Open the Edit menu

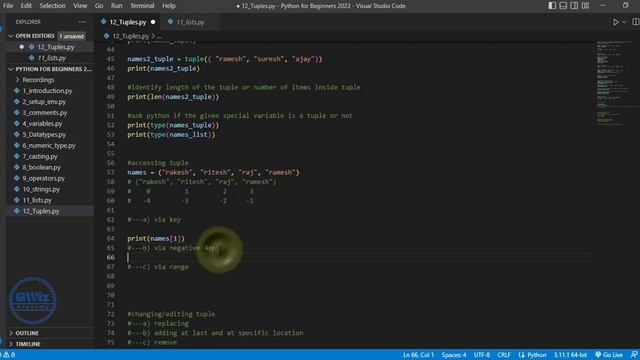(x=26, y=6)
